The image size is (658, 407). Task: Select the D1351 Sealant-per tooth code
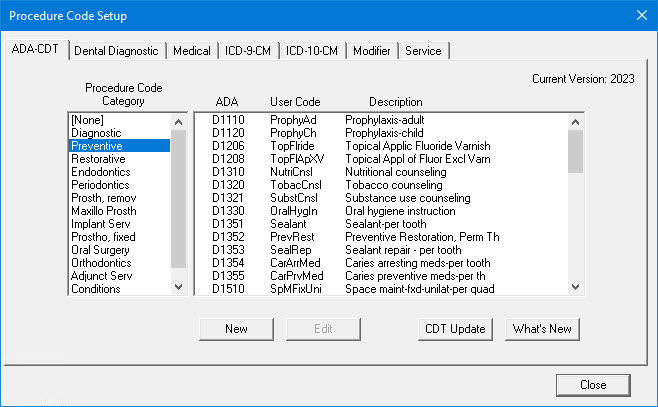(380, 224)
